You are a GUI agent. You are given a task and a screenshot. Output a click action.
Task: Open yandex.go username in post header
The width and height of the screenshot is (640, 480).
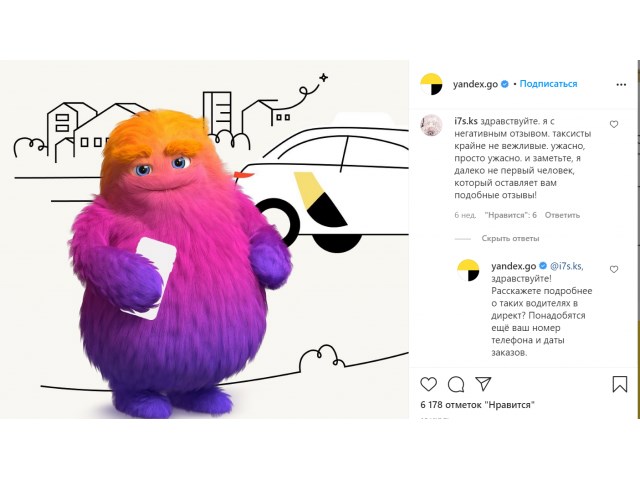pyautogui.click(x=475, y=84)
